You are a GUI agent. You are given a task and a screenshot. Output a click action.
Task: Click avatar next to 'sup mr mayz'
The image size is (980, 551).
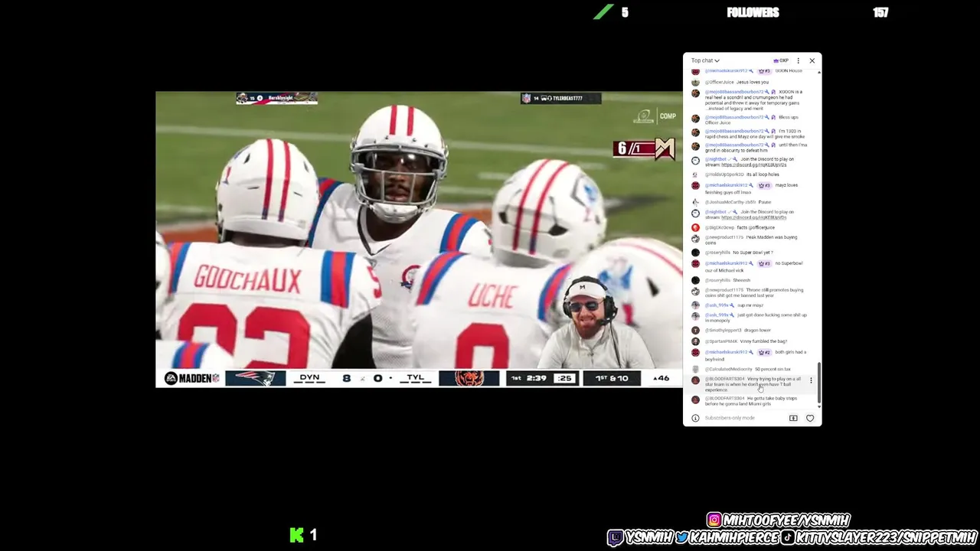695,305
